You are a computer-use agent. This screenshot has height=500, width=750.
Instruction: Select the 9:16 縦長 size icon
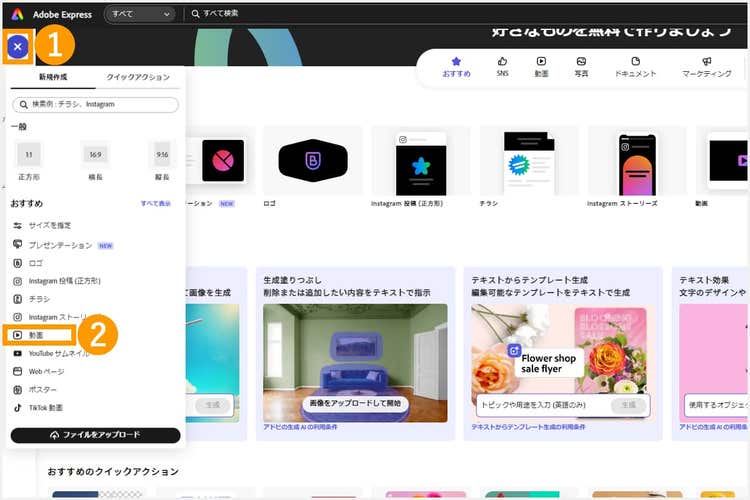(x=162, y=155)
